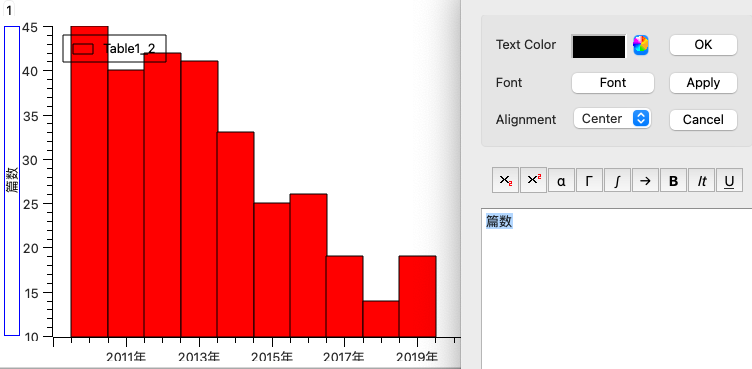Confirm the dialog with OK

tap(703, 45)
